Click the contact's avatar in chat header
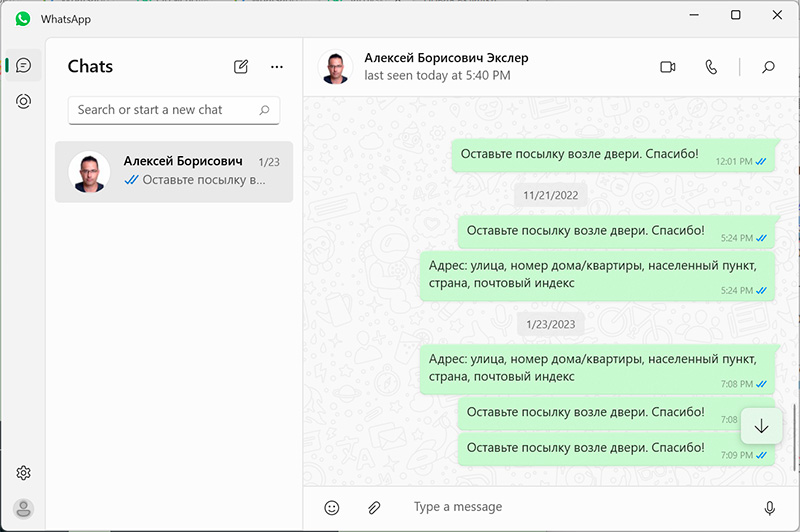The width and height of the screenshot is (800, 532). (x=335, y=67)
